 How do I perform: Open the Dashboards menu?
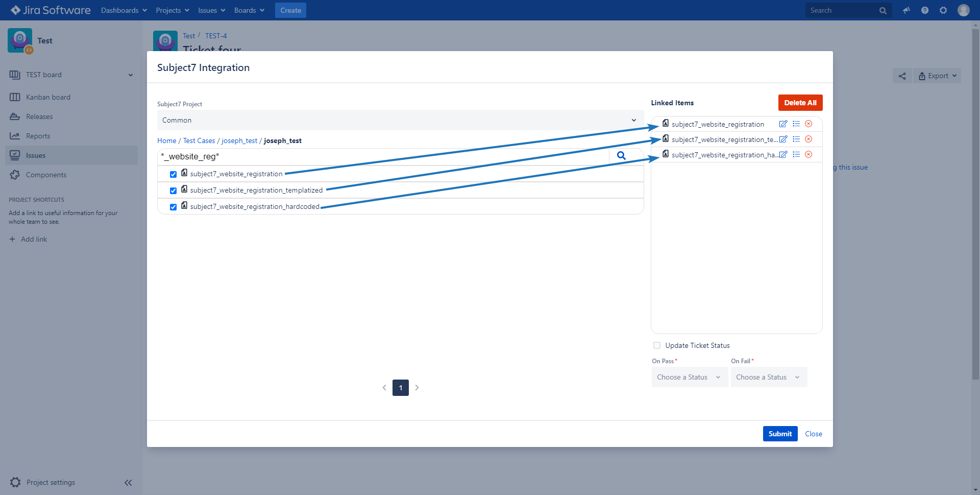[x=124, y=10]
